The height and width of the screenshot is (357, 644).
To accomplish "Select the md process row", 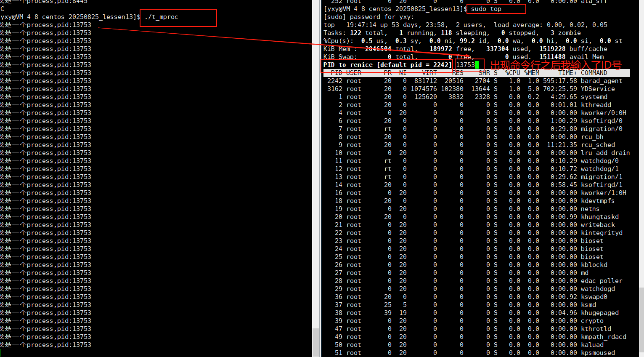I will [477, 273].
